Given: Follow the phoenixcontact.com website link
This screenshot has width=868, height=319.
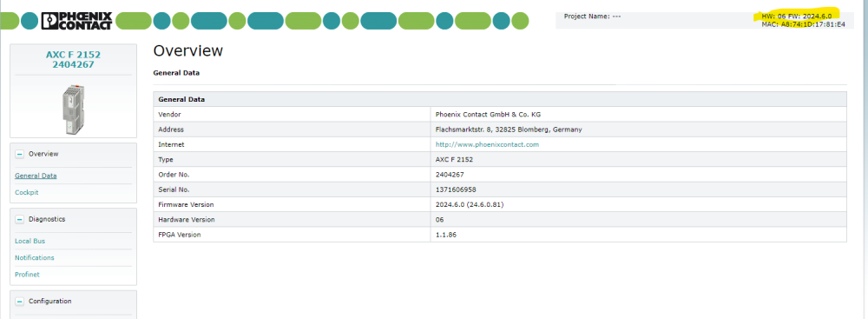Looking at the screenshot, I should pyautogui.click(x=487, y=144).
